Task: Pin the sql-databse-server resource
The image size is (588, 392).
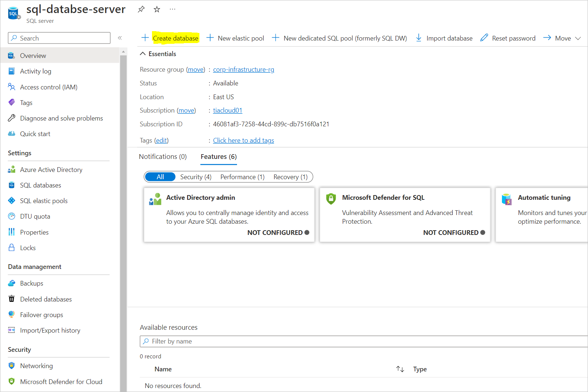Action: click(x=141, y=9)
